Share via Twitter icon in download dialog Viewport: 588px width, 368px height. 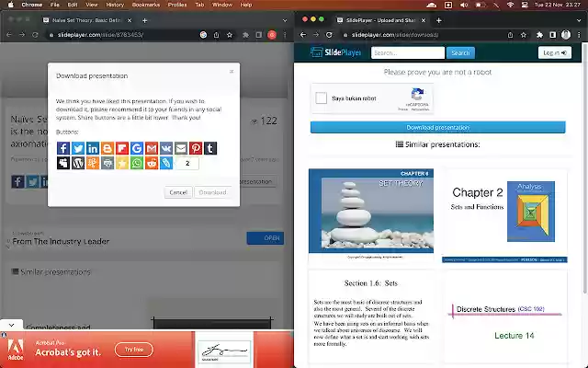pyautogui.click(x=78, y=148)
